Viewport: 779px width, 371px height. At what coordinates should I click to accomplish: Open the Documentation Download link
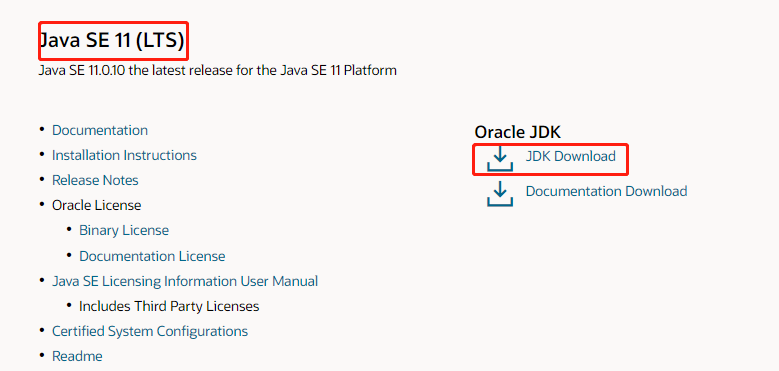pos(606,191)
